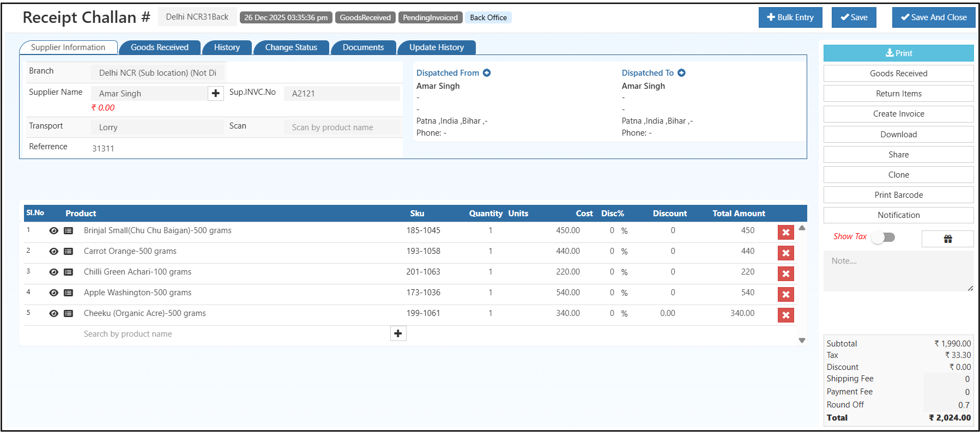The width and height of the screenshot is (980, 432).
Task: Remove the Apple Washington row
Action: [785, 295]
